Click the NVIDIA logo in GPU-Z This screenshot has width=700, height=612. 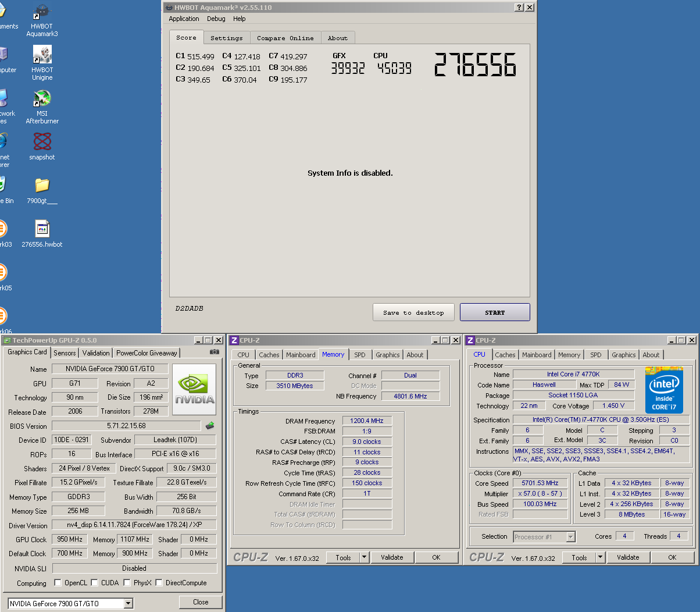pyautogui.click(x=195, y=389)
